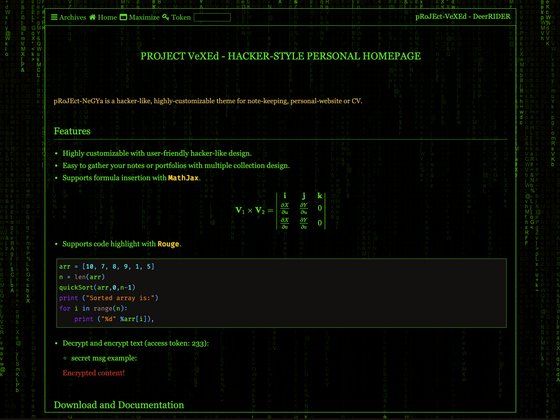560x420 pixels.
Task: Click the intro paragraph starting 'pRoJEct-NeGYa'
Action: click(208, 101)
